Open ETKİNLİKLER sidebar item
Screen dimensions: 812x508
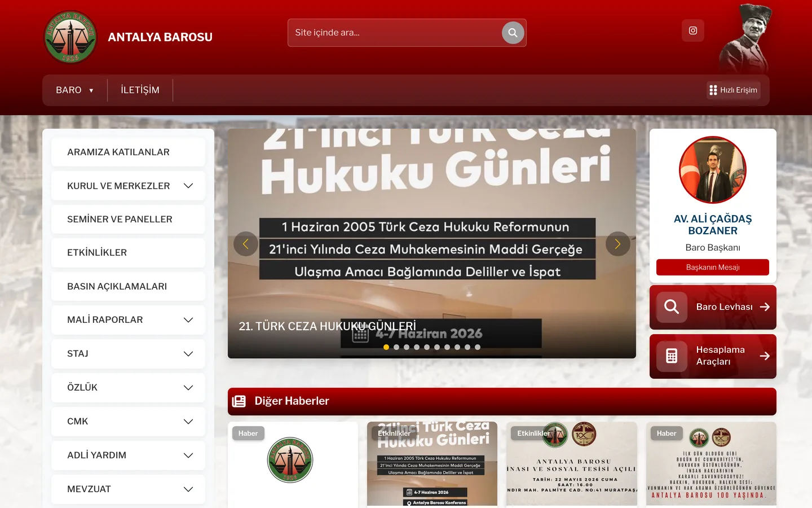point(128,253)
